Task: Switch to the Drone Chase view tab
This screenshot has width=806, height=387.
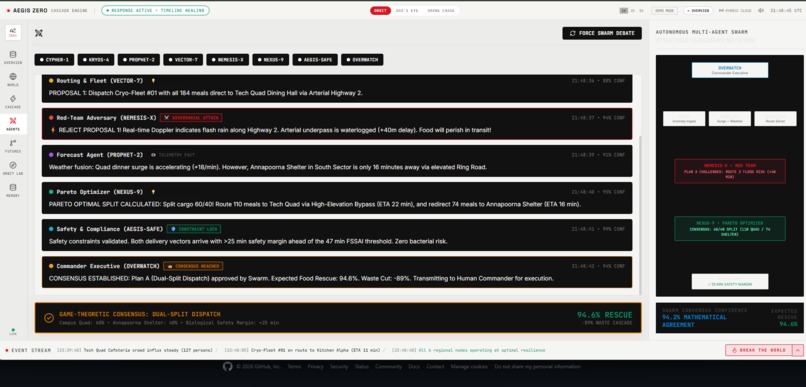Action: (441, 10)
